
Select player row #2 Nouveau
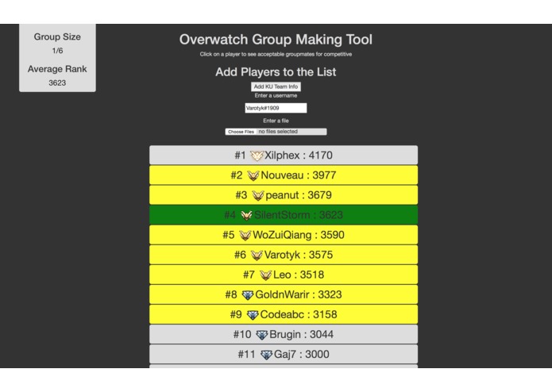point(284,175)
